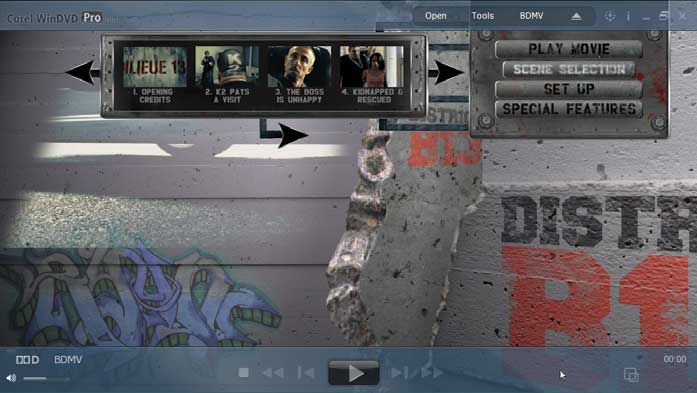Stop playback with the stop icon

point(243,373)
